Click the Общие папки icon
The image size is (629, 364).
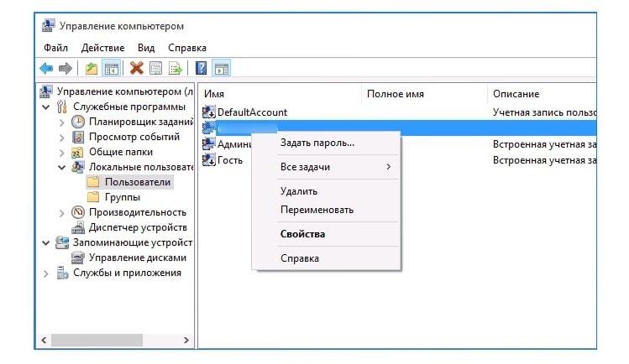77,152
